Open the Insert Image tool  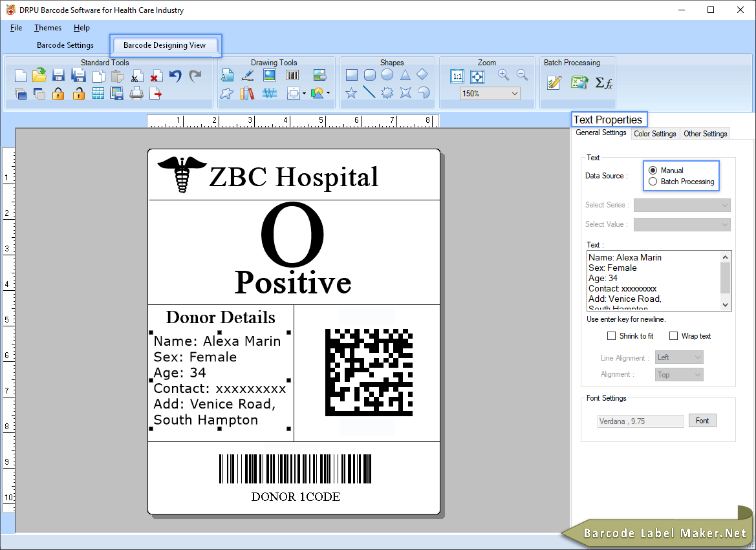click(x=270, y=75)
